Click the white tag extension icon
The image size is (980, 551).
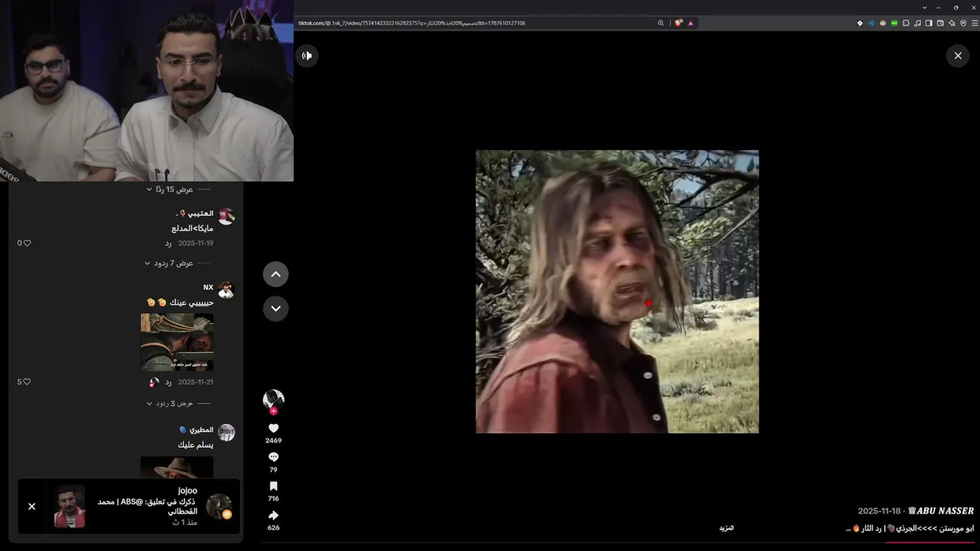[860, 23]
